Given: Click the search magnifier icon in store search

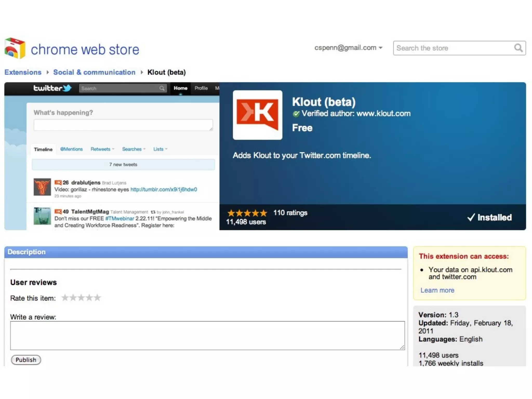Looking at the screenshot, I should point(518,48).
